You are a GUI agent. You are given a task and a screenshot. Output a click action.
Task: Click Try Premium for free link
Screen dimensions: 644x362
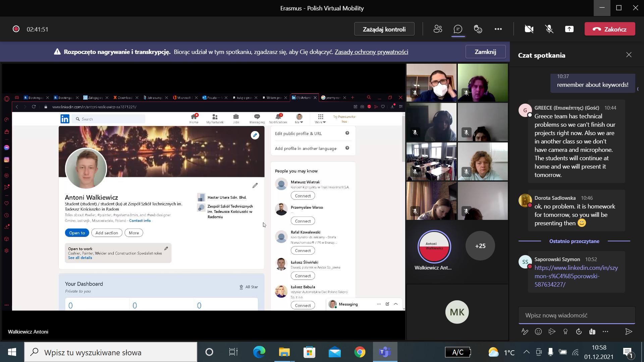point(344,119)
